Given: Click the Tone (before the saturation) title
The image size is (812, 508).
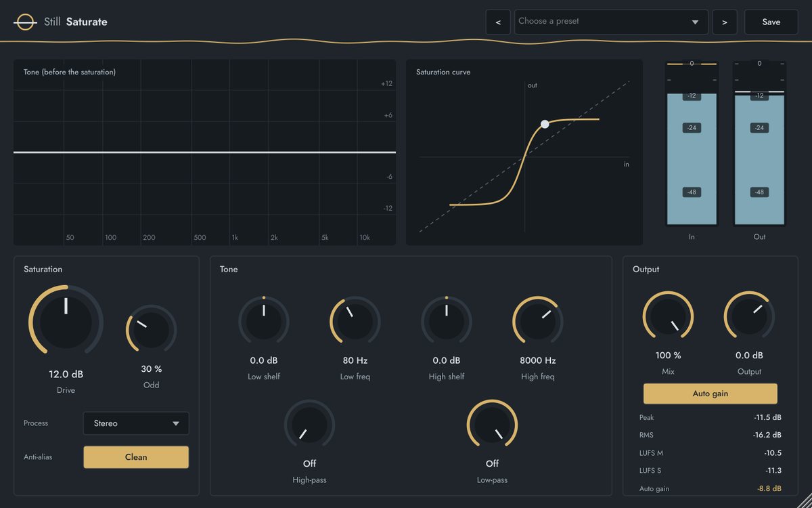Looking at the screenshot, I should [x=70, y=72].
